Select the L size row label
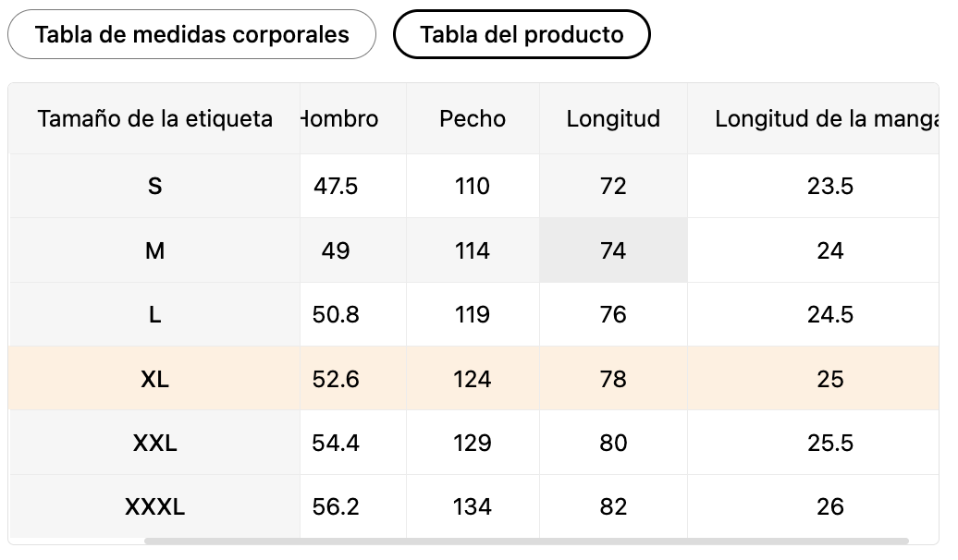The image size is (958, 560). [154, 314]
